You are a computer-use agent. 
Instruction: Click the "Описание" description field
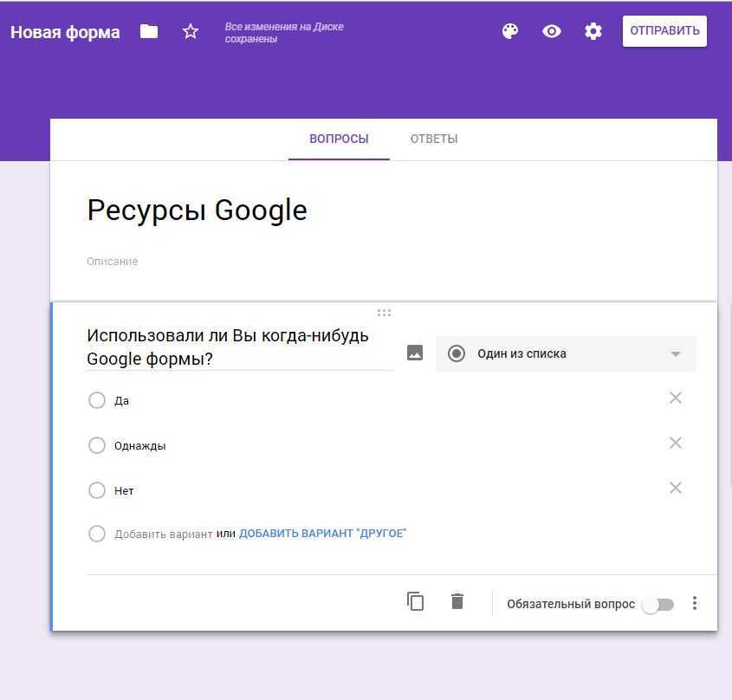tap(112, 262)
